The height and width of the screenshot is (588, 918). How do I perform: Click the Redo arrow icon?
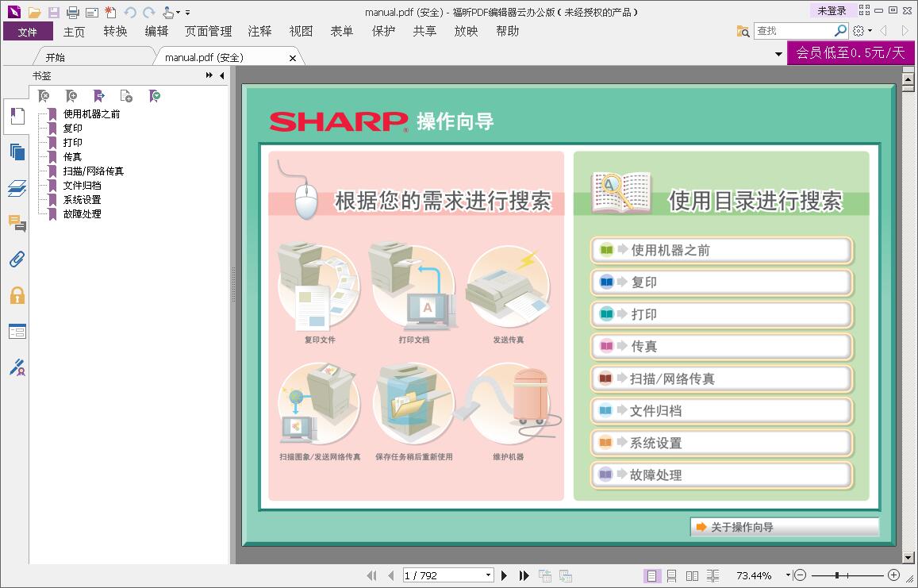click(149, 12)
